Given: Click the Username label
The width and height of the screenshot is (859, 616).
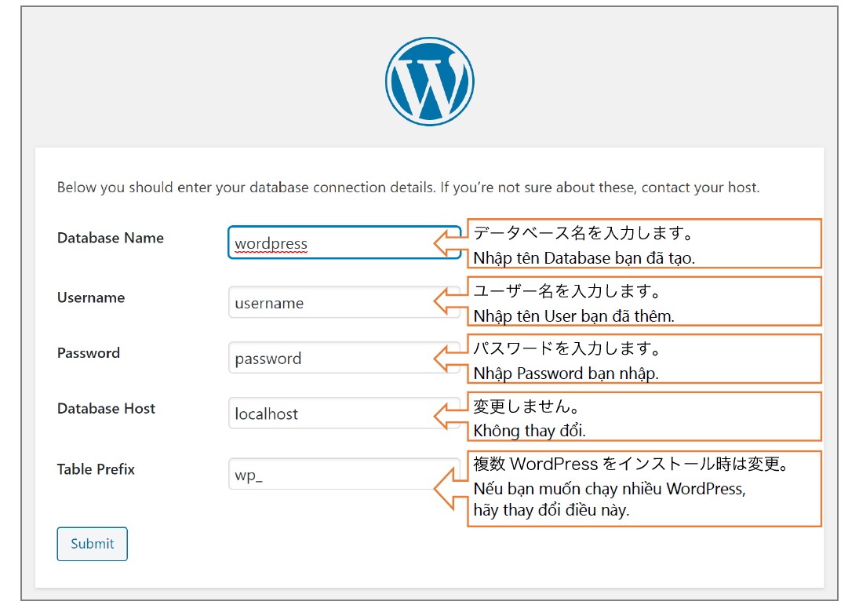Looking at the screenshot, I should 91,297.
